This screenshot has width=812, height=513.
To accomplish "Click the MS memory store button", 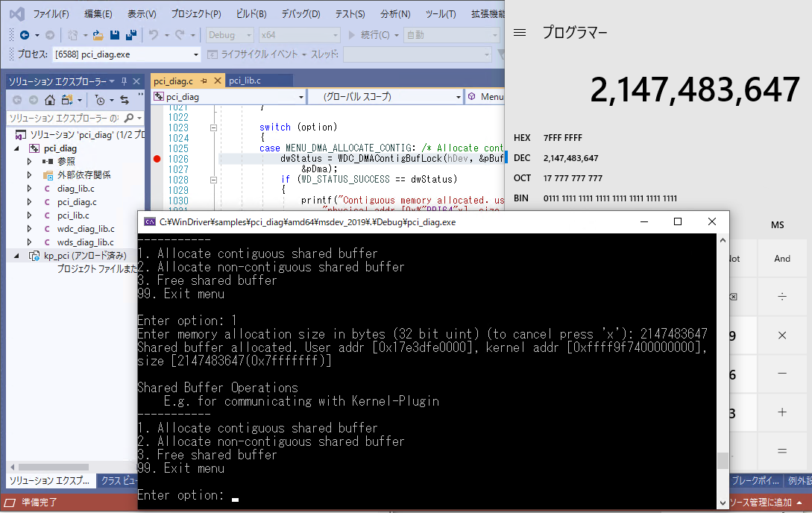I will pos(777,225).
